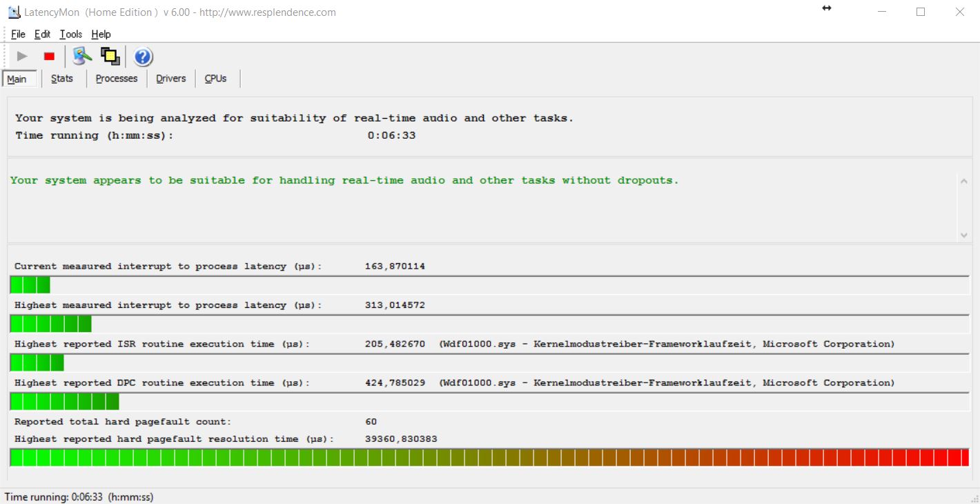
Task: Start monitoring with the play icon
Action: coord(22,57)
